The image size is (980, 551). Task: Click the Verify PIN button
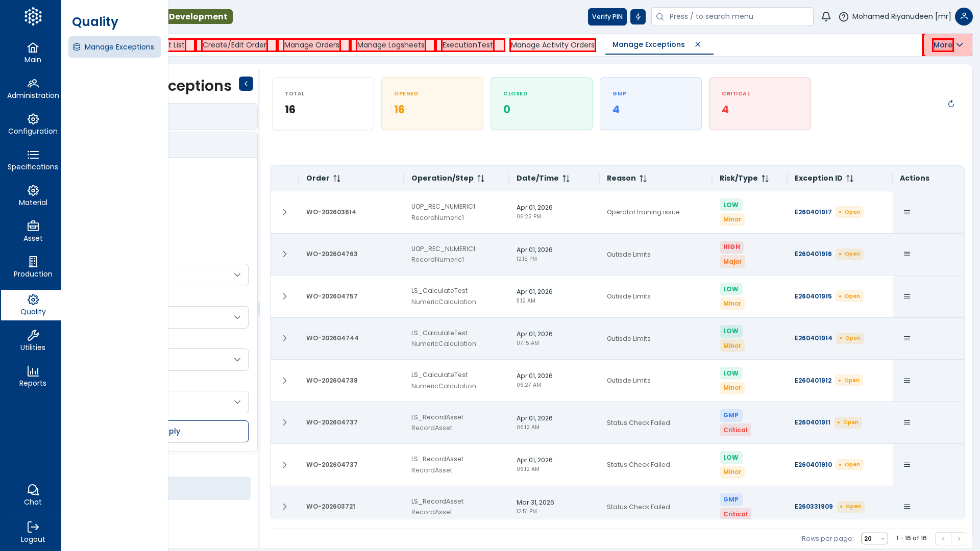pos(607,17)
